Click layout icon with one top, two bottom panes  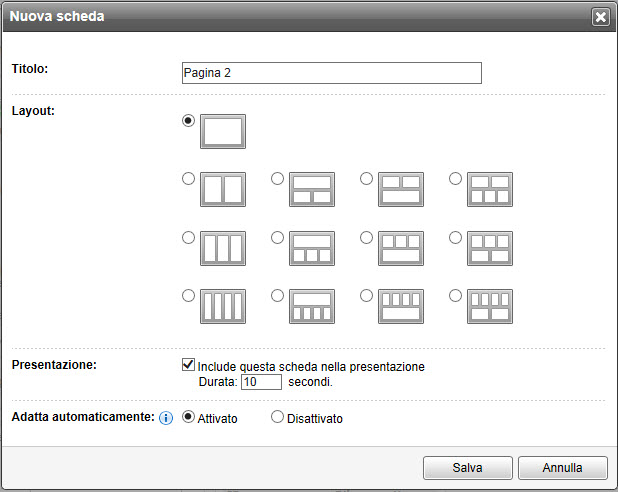coord(312,189)
